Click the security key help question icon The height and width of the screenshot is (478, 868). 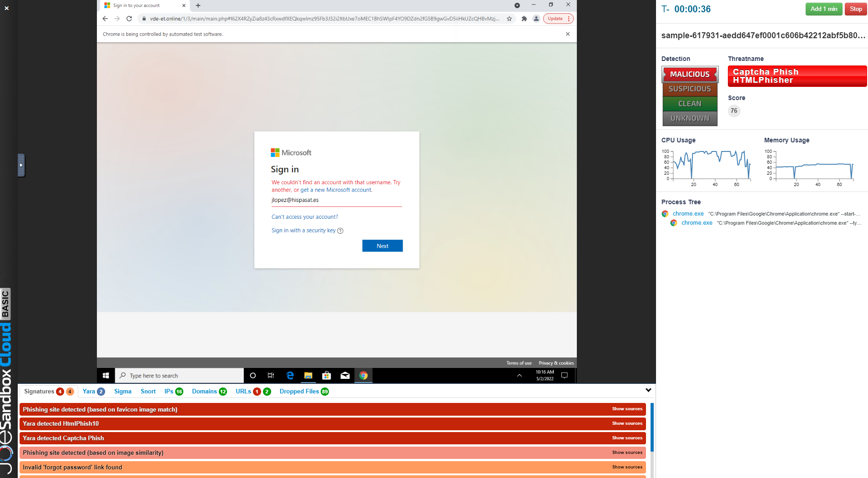point(340,231)
